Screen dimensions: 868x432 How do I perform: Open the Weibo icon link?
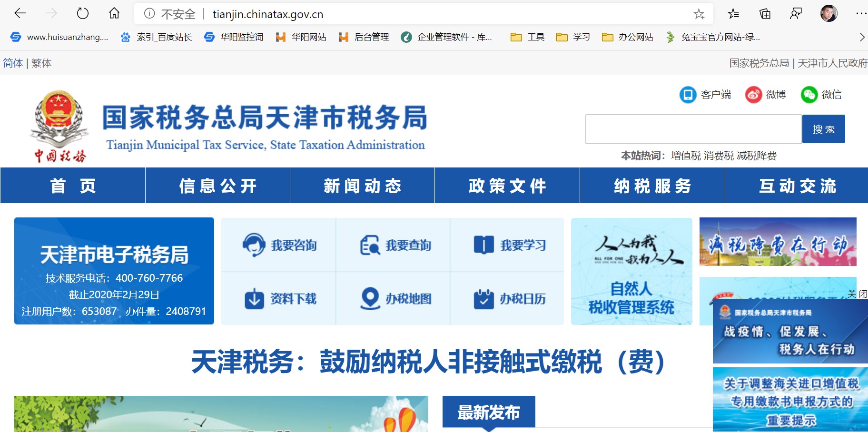[x=753, y=95]
